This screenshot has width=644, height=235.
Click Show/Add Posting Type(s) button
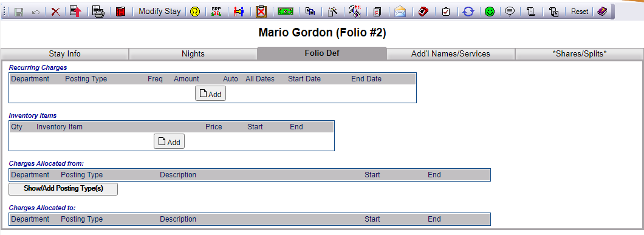coord(63,189)
